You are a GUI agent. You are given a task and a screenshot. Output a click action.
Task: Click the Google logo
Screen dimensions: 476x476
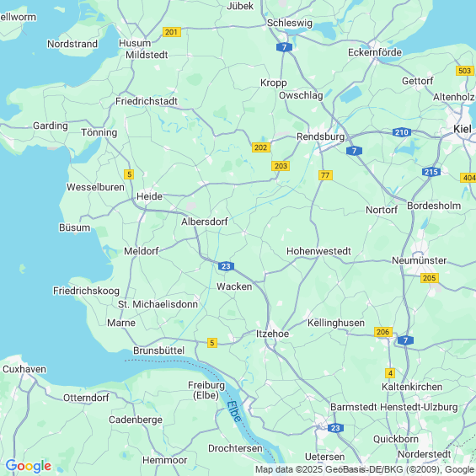[x=29, y=466]
